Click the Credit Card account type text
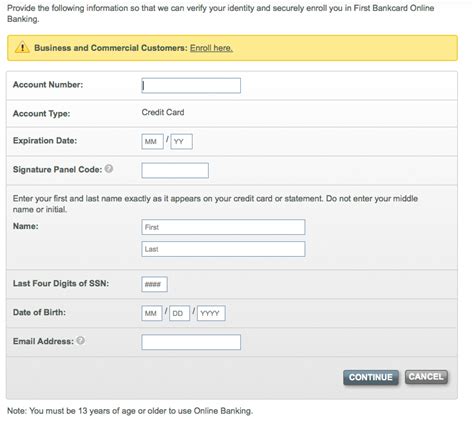Screen dimensions: 474x424 point(163,112)
